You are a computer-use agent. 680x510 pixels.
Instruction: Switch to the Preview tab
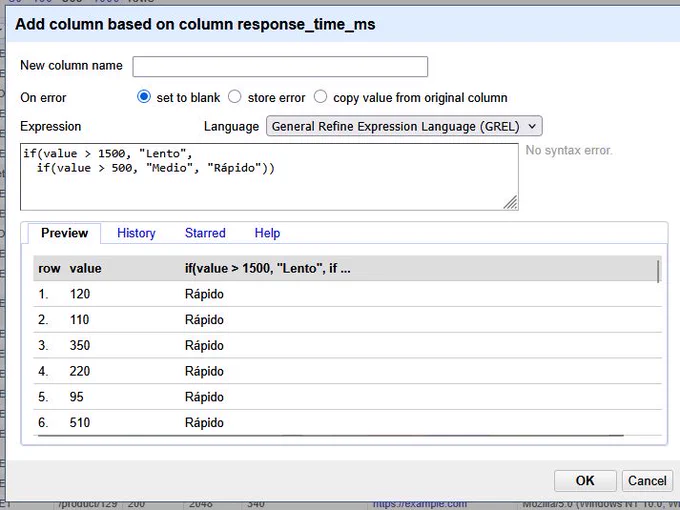click(65, 233)
